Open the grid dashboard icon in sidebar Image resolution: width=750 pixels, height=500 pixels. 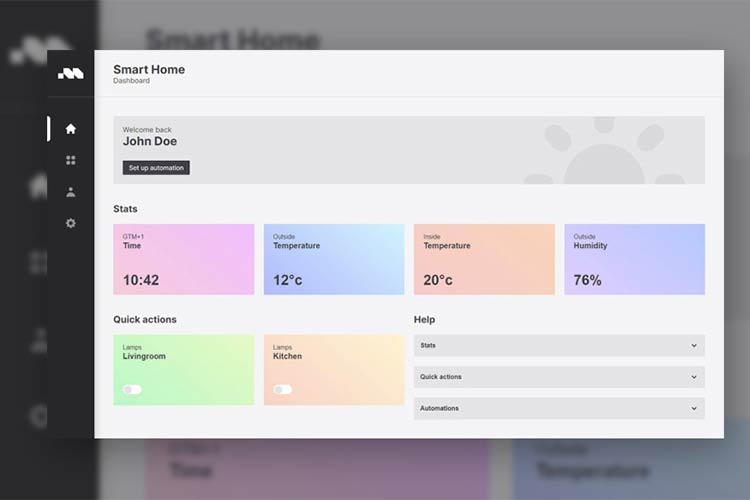[70, 160]
